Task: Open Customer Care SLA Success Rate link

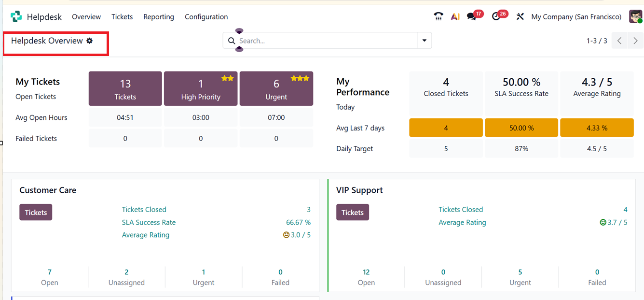Action: pos(149,223)
